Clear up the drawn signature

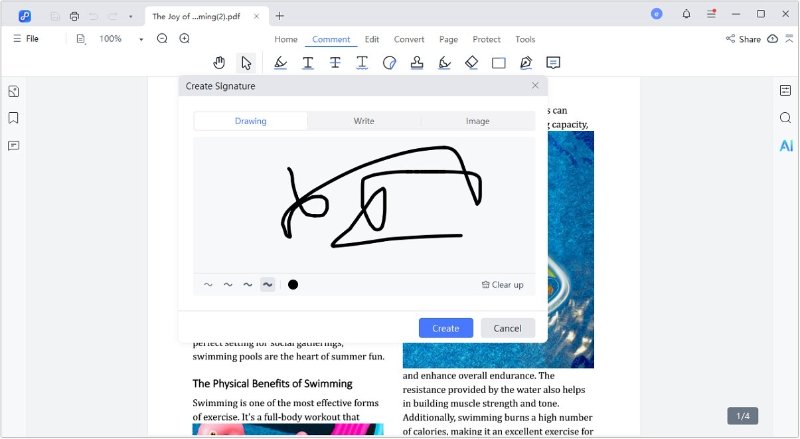point(503,285)
